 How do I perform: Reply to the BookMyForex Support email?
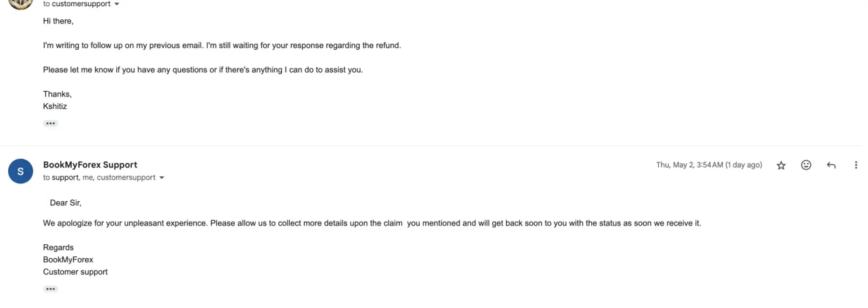click(831, 165)
